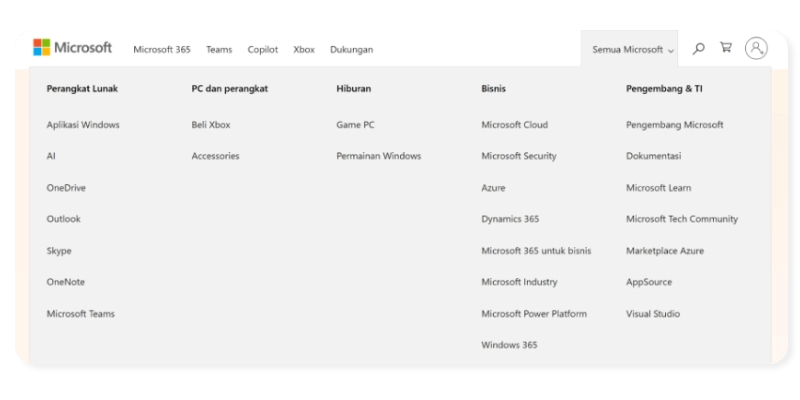Open the OneNote link

tap(66, 282)
